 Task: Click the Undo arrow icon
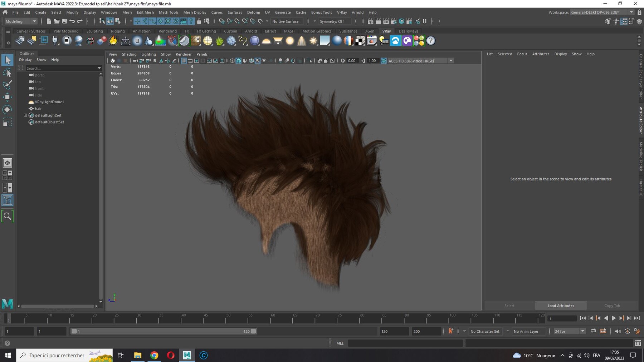(x=72, y=21)
